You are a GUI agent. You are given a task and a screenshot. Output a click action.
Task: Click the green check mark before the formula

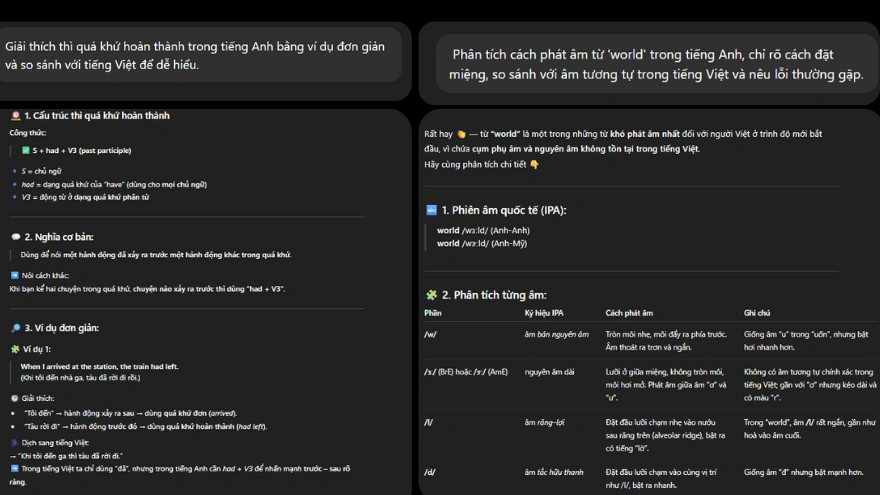coord(26,151)
